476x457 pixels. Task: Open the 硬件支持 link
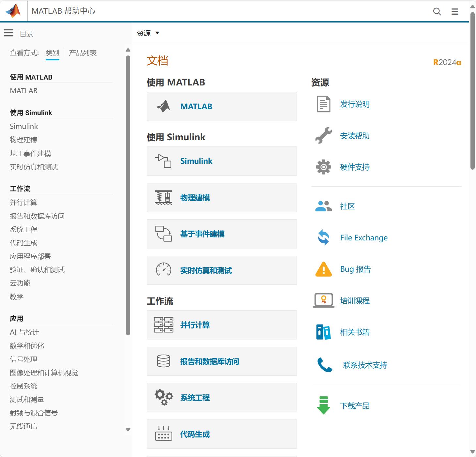point(355,167)
